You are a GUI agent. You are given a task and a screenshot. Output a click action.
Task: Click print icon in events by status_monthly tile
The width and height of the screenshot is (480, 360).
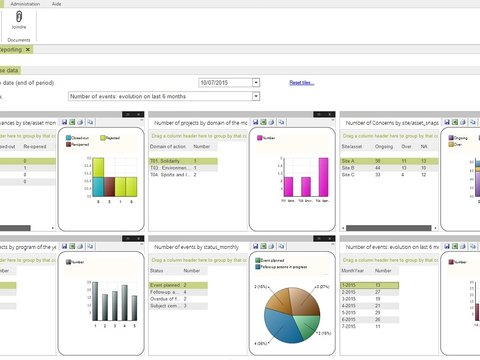[271, 246]
